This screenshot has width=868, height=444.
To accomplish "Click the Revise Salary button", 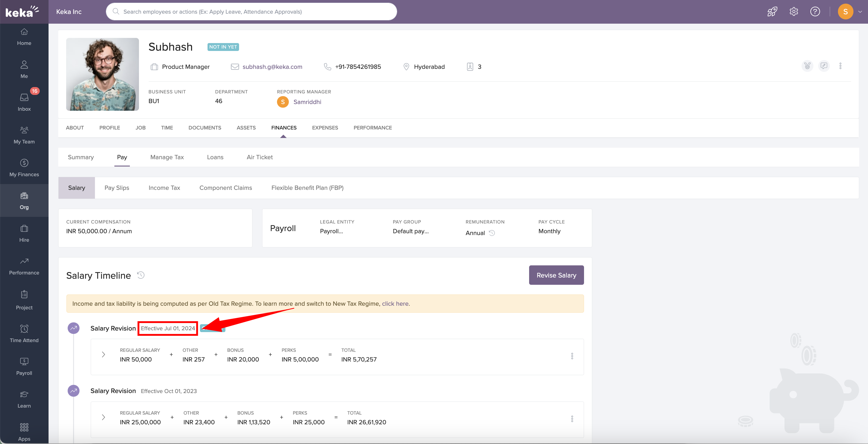I will [556, 275].
